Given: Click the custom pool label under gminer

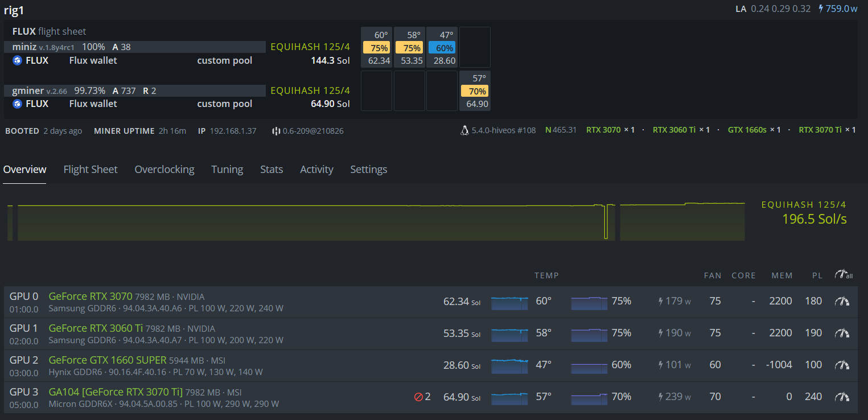Looking at the screenshot, I should [225, 104].
